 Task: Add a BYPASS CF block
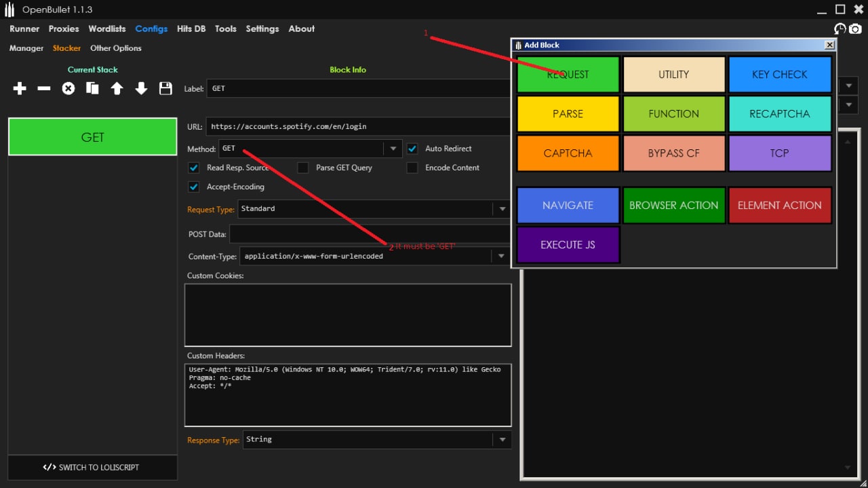674,153
